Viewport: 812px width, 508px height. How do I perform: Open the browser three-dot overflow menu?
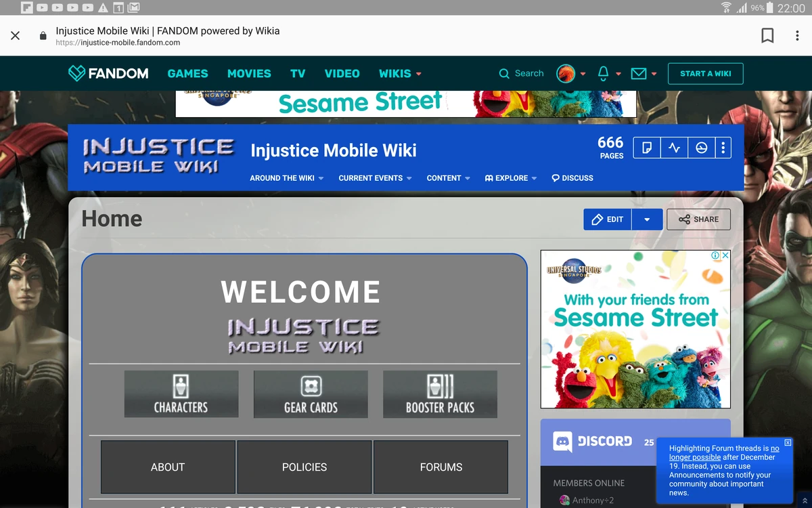[796, 35]
